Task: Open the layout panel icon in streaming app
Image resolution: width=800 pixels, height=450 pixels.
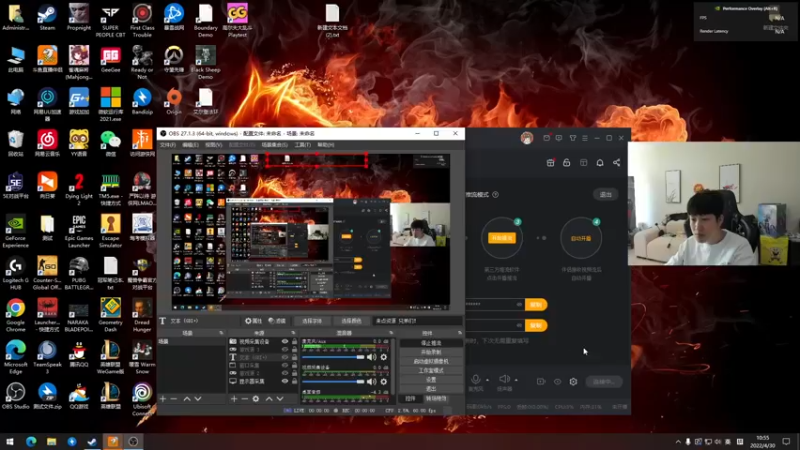Action: (x=584, y=163)
